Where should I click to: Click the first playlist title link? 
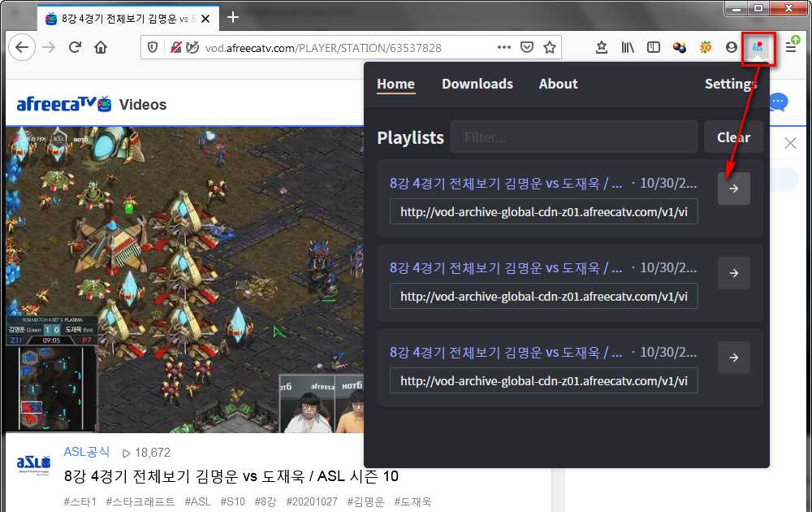click(x=506, y=184)
